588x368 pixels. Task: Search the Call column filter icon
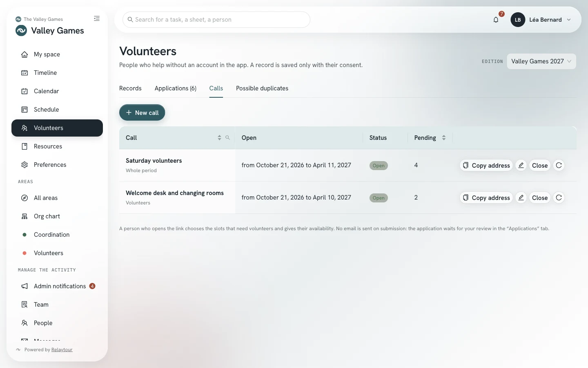click(x=228, y=138)
